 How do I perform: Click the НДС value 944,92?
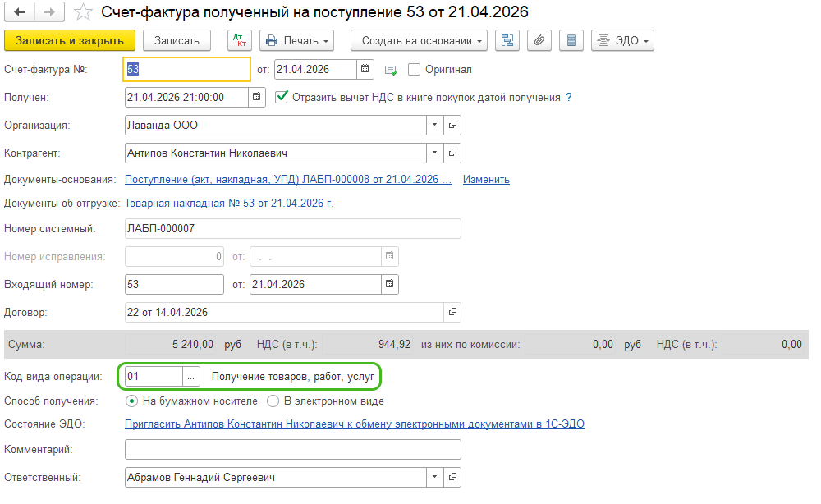coord(367,345)
